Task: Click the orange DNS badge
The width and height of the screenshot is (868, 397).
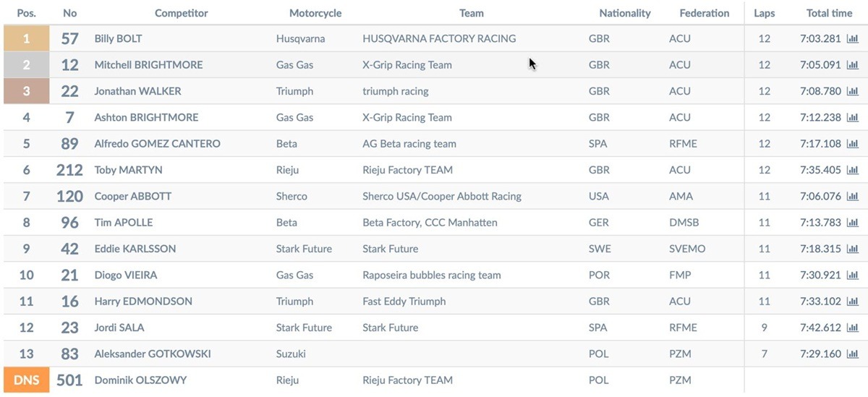Action: (26, 380)
